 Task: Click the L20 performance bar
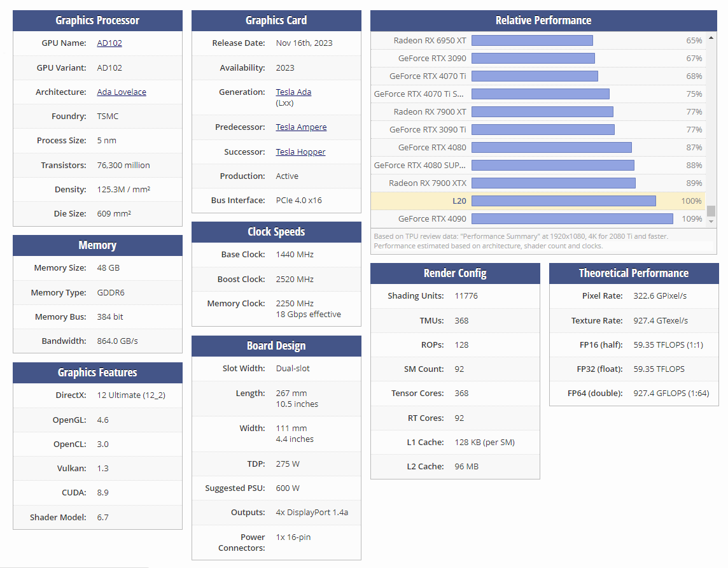pyautogui.click(x=564, y=201)
